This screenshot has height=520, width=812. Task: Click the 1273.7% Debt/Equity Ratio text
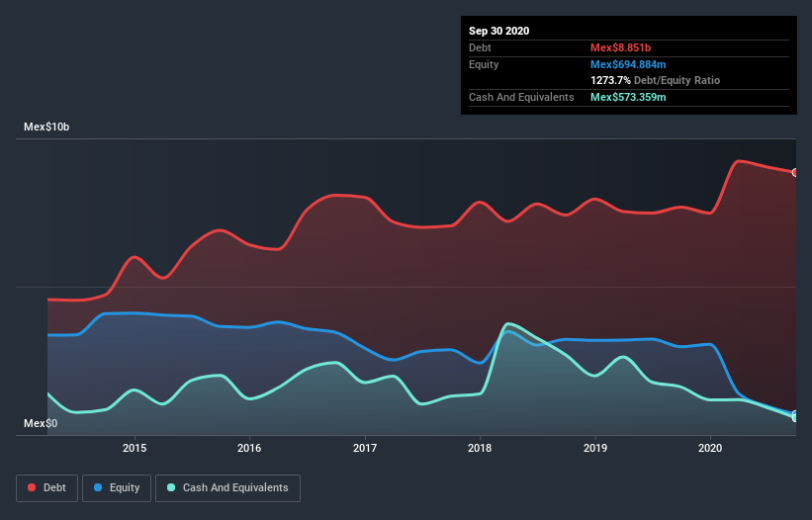point(655,80)
